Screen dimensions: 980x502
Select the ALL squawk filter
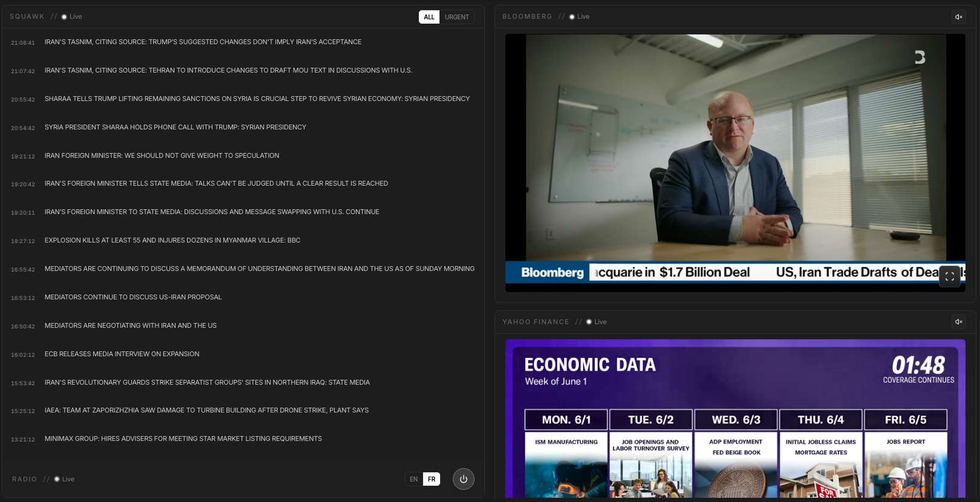(429, 17)
